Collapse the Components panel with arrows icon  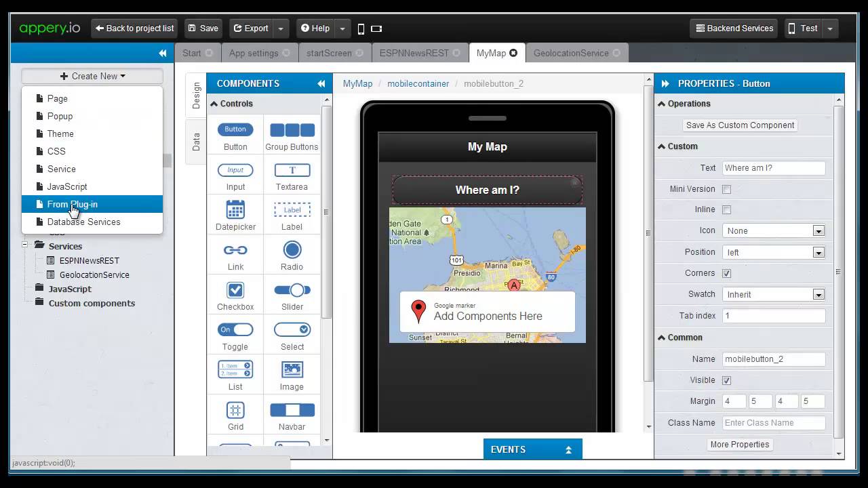pos(321,83)
